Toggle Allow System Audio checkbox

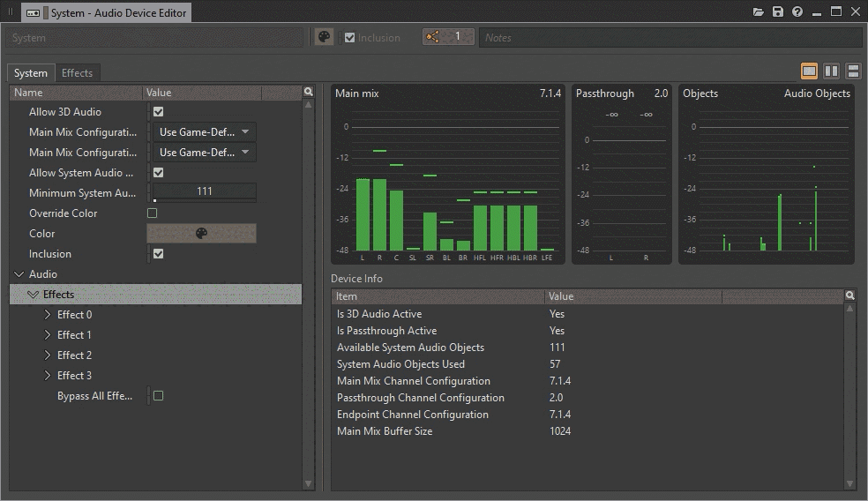coord(158,173)
